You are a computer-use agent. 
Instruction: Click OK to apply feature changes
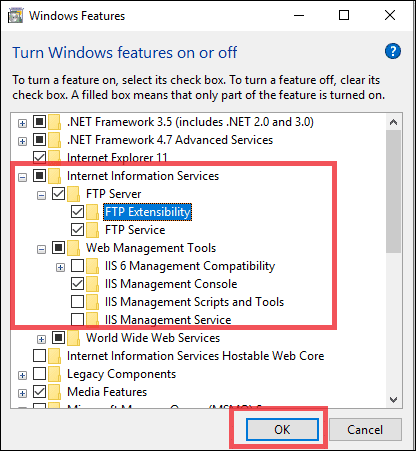pyautogui.click(x=282, y=430)
